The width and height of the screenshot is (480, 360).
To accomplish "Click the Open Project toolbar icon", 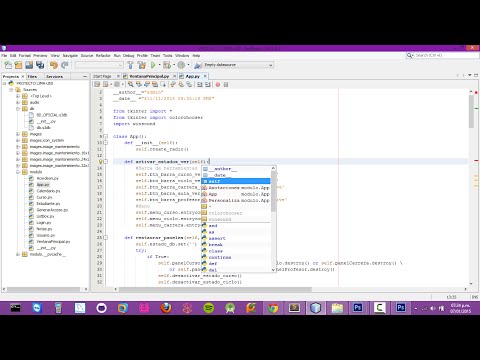I will coord(29,65).
